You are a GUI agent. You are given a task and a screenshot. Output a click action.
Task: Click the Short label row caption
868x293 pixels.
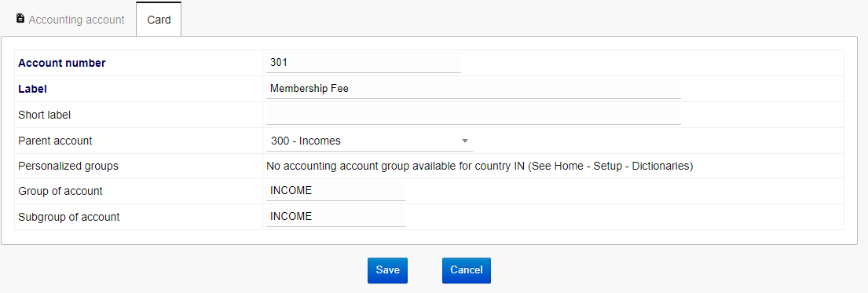point(44,115)
